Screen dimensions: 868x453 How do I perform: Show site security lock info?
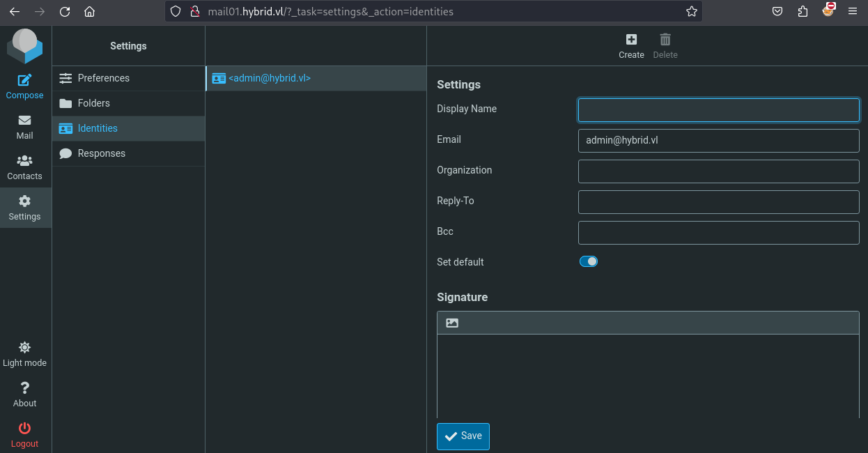tap(195, 12)
